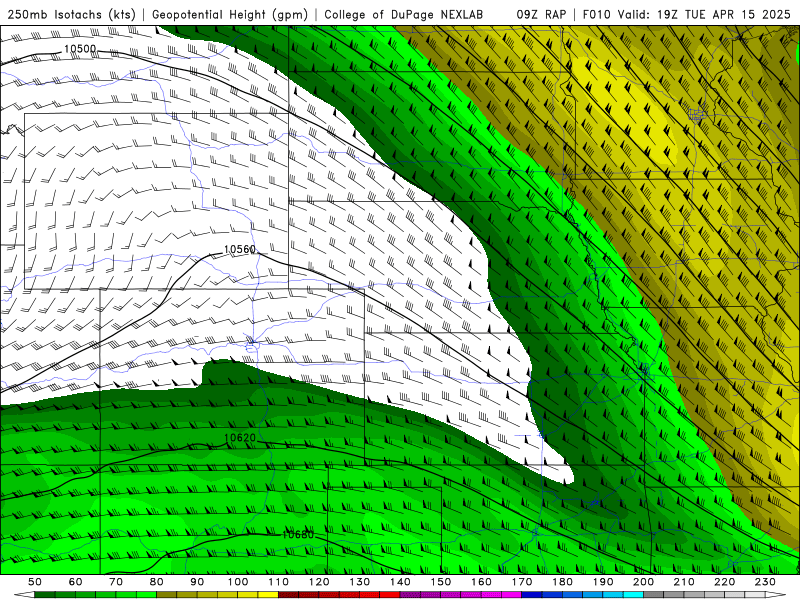Click the 10680 height contour label
Screen dimensions: 800x600
click(298, 534)
